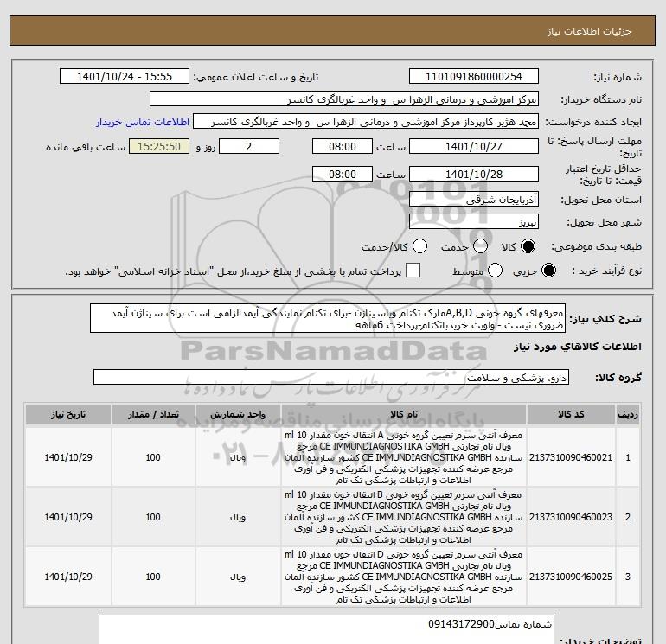
Task: Click unit ویال in row 3
Action: pyautogui.click(x=238, y=577)
